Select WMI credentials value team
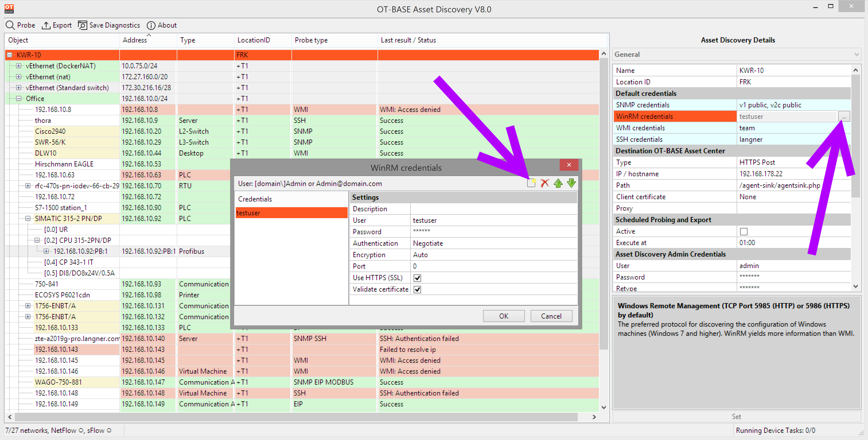Screen dimensions: 868x440 793,128
